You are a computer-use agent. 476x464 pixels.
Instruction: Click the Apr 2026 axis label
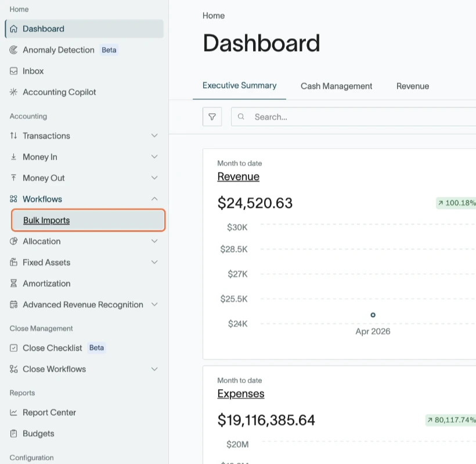click(x=373, y=331)
